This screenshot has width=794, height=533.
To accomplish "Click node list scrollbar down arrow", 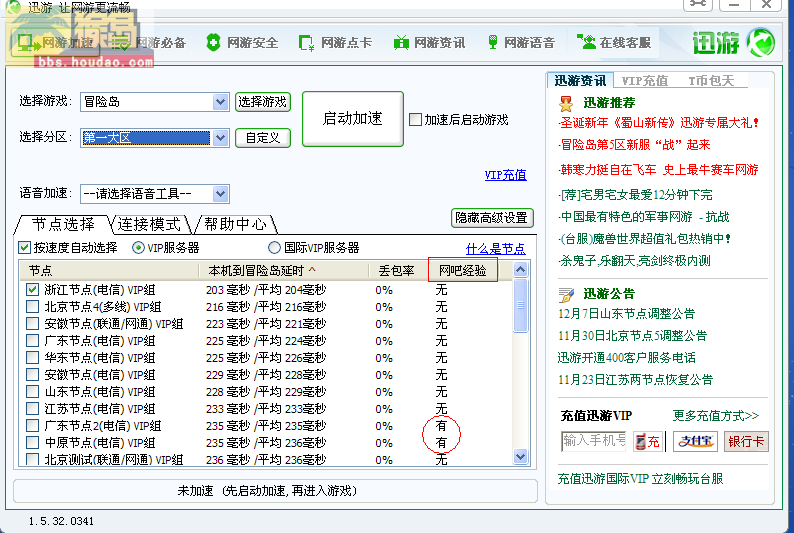I will click(520, 457).
